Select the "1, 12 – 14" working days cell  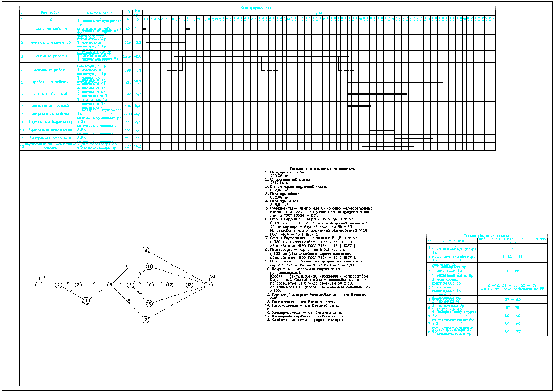point(513,257)
